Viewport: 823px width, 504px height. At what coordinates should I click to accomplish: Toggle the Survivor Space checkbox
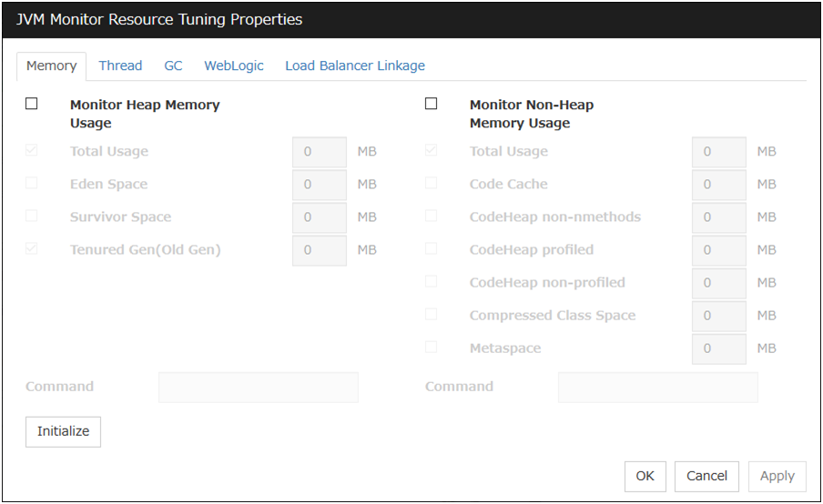coord(32,216)
